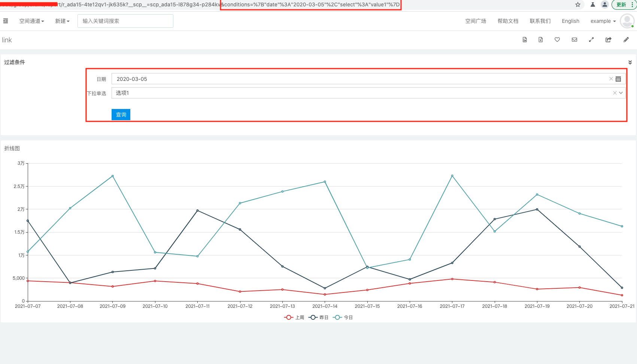Image resolution: width=637 pixels, height=364 pixels.
Task: Click the 2021-07-07 x-axis label
Action: [28, 306]
